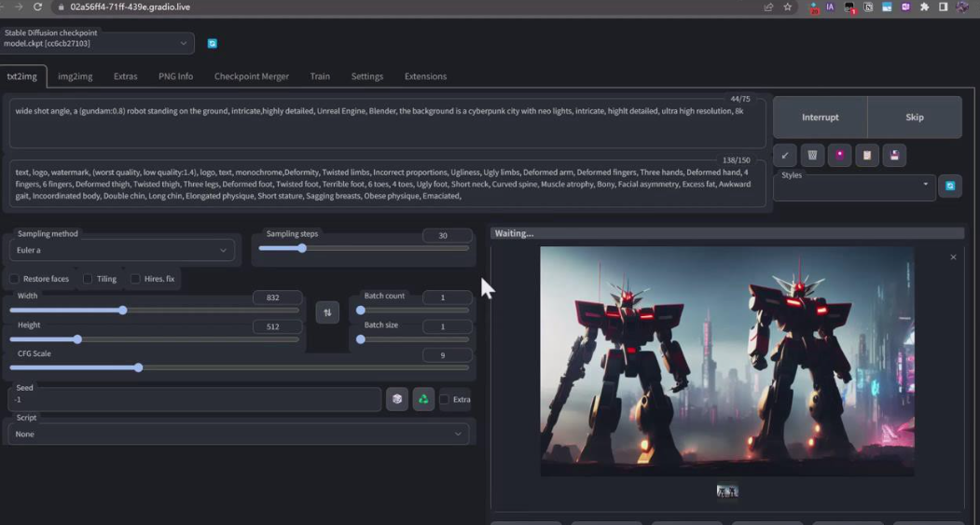Click the arrow icon to read last generation parameters
Screen dimensions: 980x525
tap(784, 155)
